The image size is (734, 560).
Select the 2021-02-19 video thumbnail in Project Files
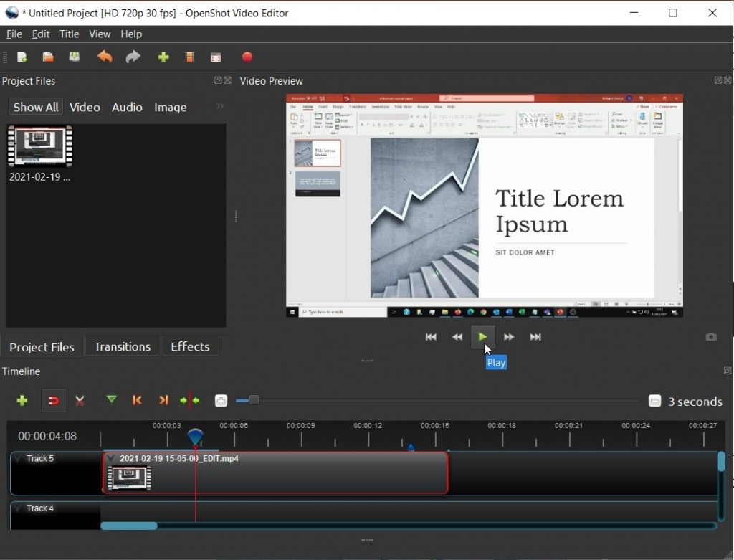coord(40,146)
